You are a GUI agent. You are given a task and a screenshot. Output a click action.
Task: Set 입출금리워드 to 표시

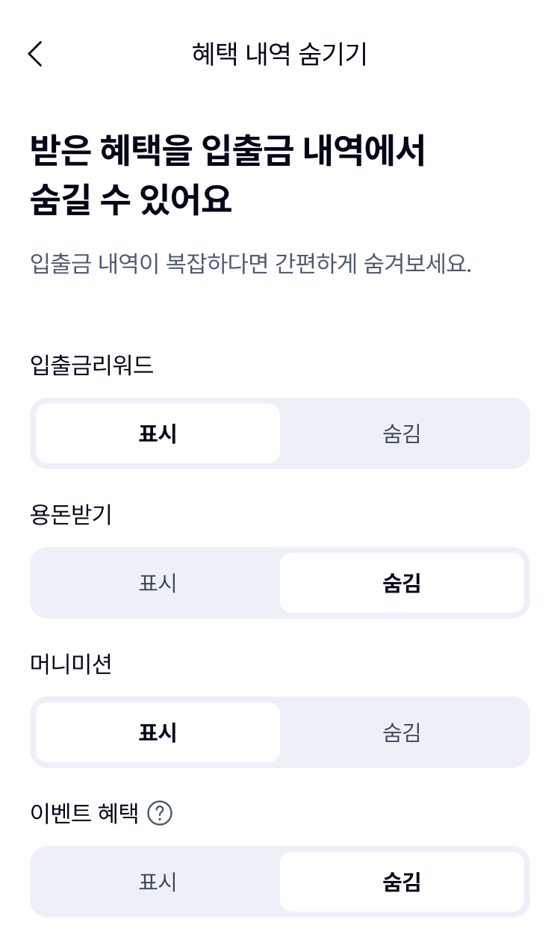pyautogui.click(x=158, y=433)
